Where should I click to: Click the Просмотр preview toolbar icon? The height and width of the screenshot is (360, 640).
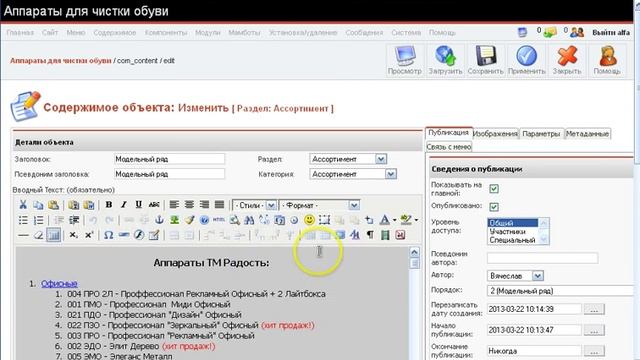coord(404,60)
